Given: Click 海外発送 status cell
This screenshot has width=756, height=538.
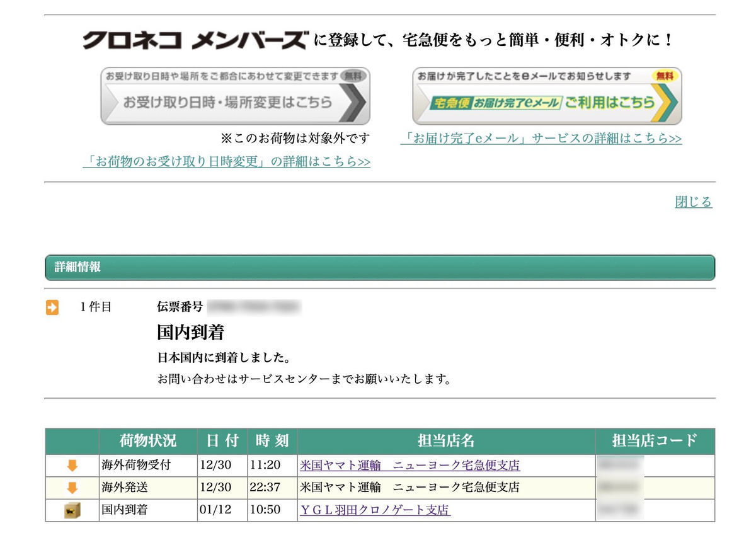Looking at the screenshot, I should click(148, 488).
